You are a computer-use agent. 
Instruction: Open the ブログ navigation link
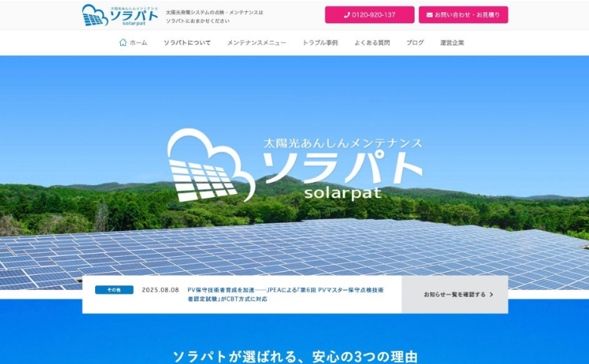coord(415,43)
